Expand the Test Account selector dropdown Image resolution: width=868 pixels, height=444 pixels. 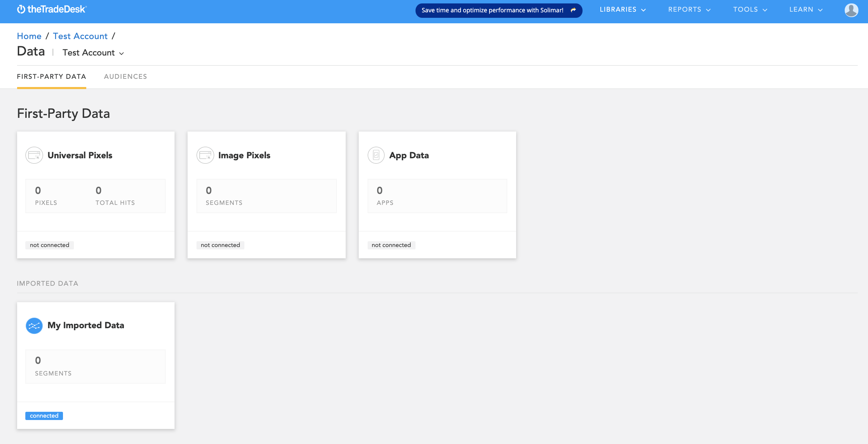[x=93, y=53]
